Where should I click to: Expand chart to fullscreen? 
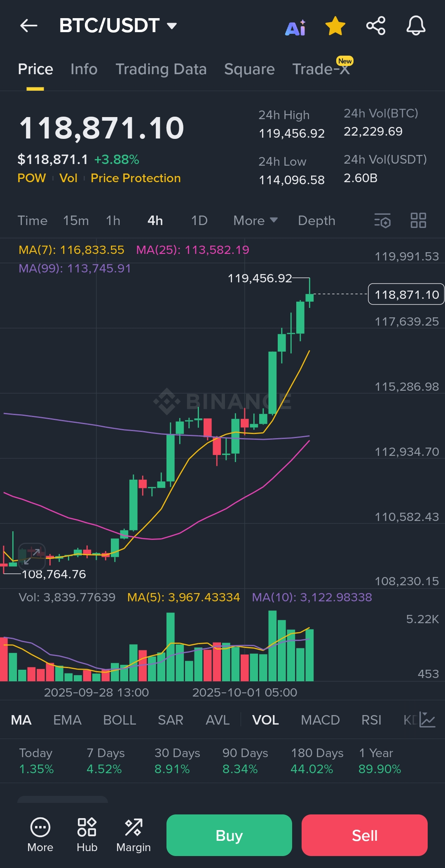coord(32,556)
